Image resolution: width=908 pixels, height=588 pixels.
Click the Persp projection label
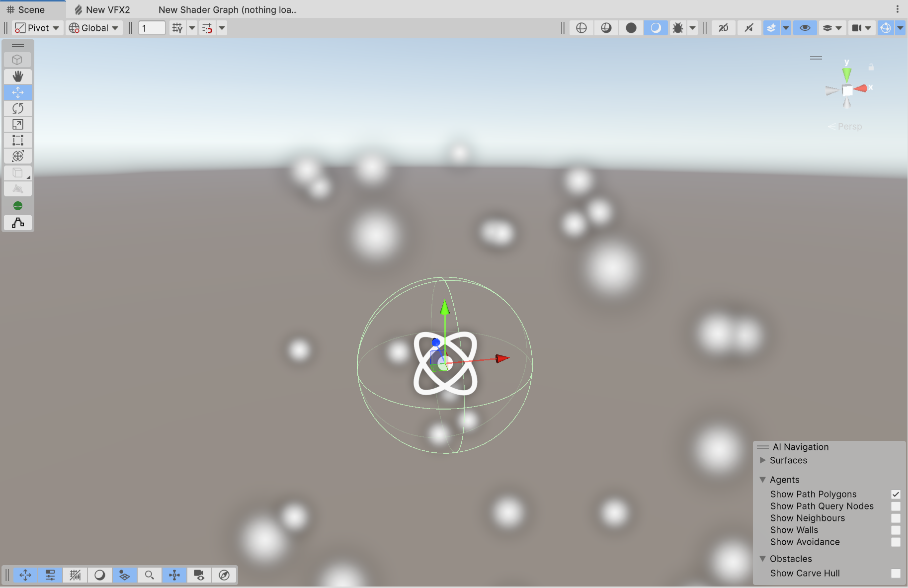click(x=849, y=127)
